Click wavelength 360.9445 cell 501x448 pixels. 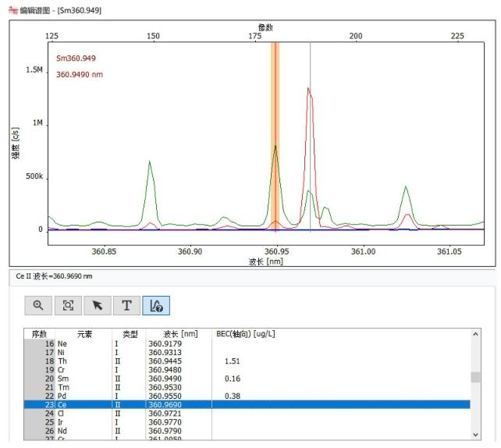coord(165,361)
